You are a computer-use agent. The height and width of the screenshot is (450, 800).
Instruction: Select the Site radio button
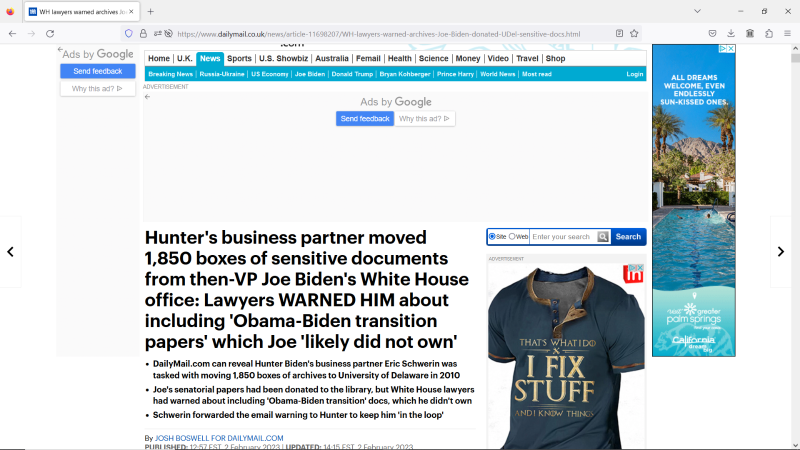(x=492, y=237)
